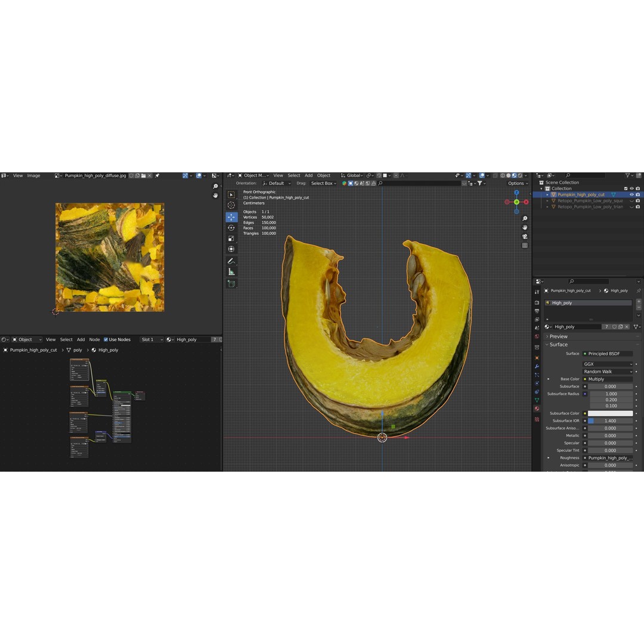Open the Node menu in shader editor
This screenshot has width=644, height=644.
tap(94, 340)
